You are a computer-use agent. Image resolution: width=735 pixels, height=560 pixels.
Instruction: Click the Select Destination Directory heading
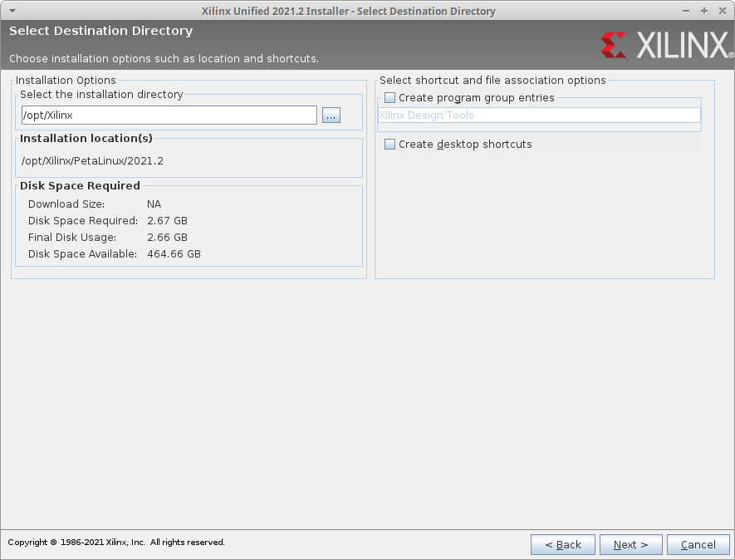point(100,31)
